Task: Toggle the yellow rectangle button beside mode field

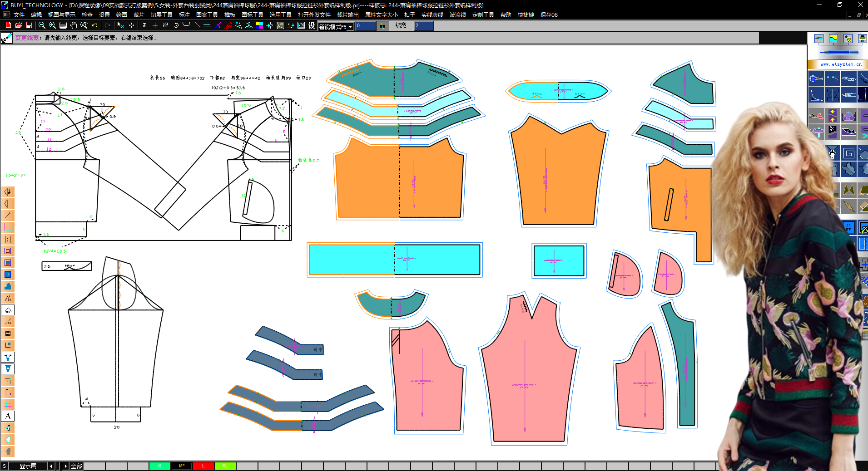Action: [382, 26]
